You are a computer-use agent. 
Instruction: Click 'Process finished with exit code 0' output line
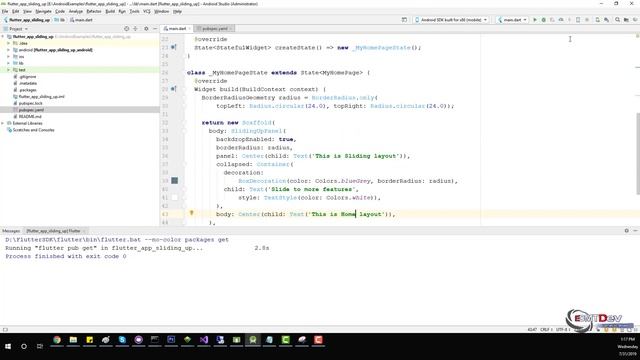pos(66,256)
